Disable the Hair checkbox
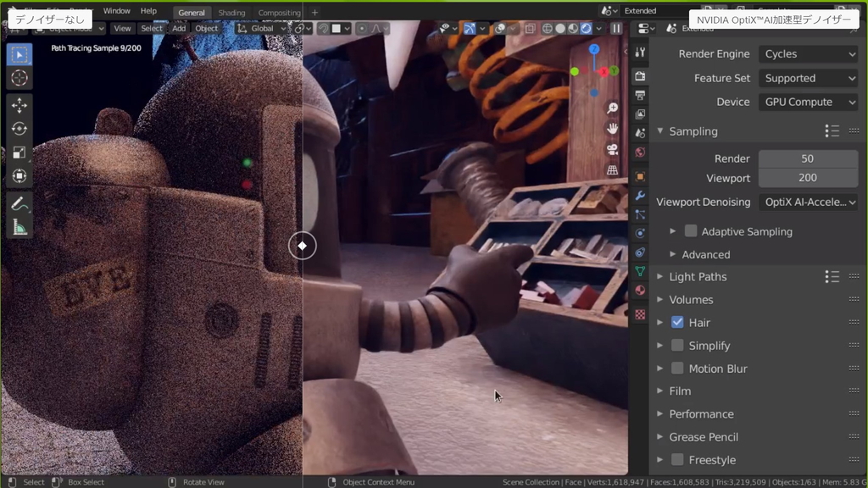The height and width of the screenshot is (488, 868). 677,322
